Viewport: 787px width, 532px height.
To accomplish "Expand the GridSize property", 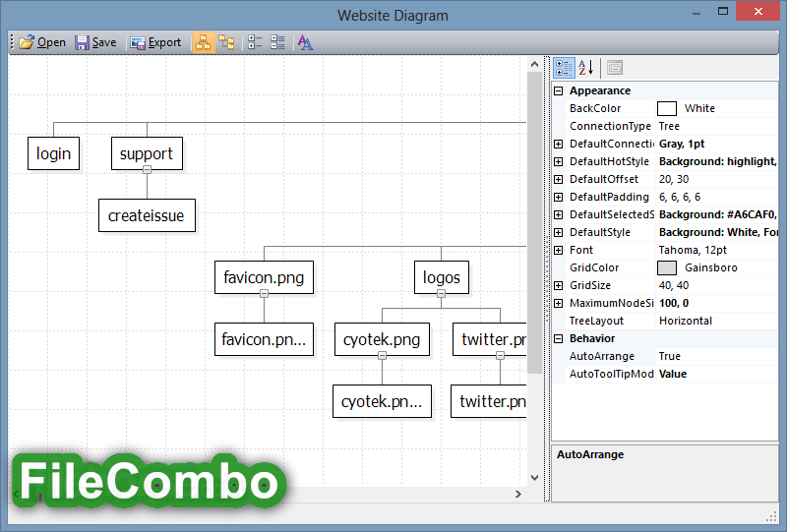I will pos(558,285).
